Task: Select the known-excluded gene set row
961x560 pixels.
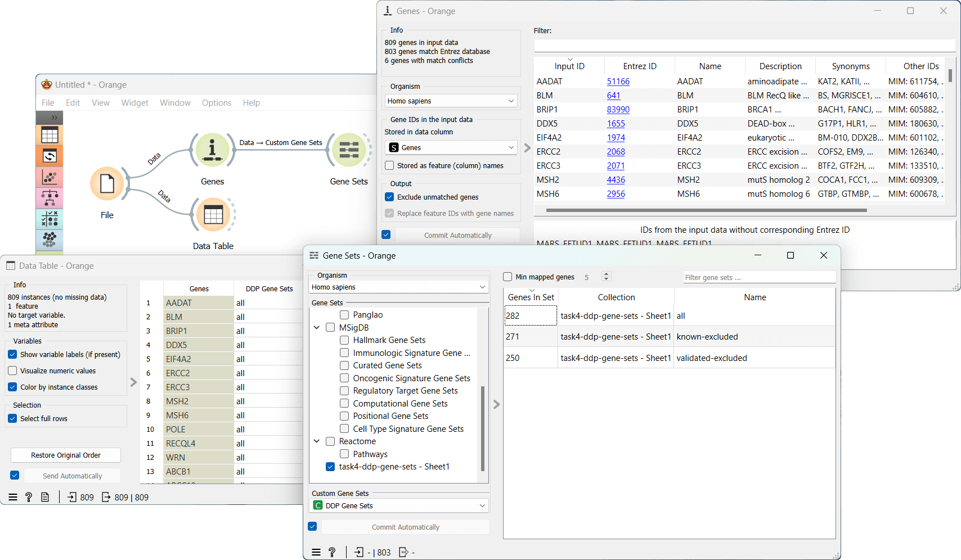Action: click(x=670, y=337)
